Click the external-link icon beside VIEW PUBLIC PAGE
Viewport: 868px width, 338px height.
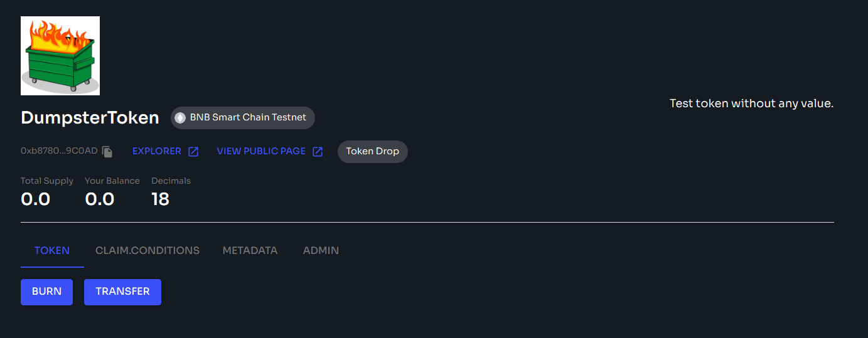(x=318, y=152)
